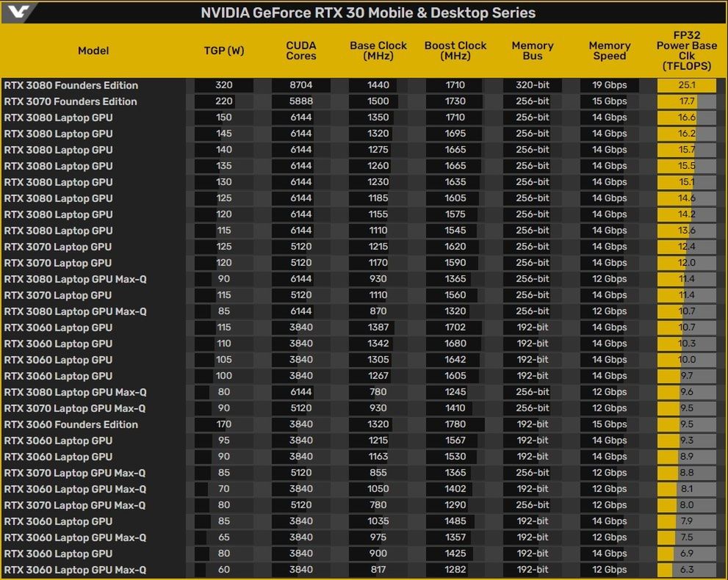The image size is (728, 580).
Task: Click the 1387 base clock cell
Action: [378, 327]
